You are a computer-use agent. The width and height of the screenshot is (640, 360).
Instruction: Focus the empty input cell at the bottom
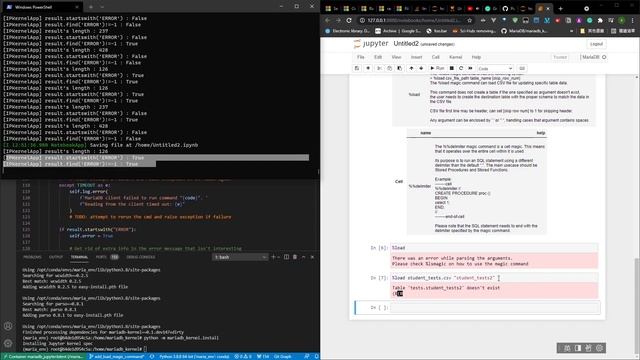495,307
